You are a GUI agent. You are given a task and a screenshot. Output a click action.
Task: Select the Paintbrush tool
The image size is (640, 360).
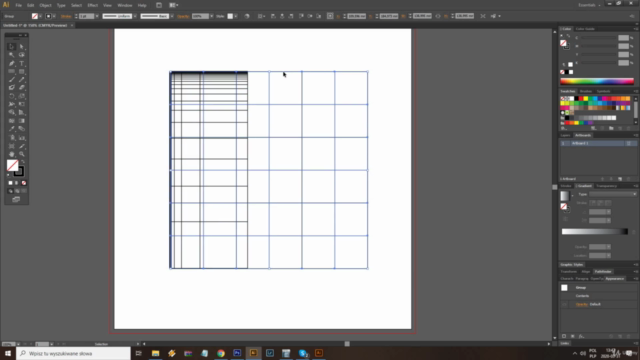tap(11, 80)
